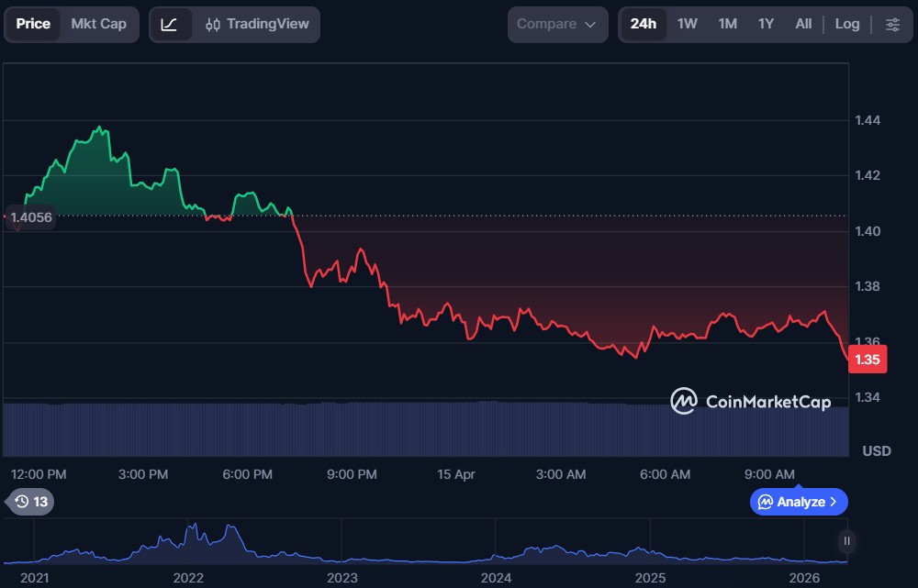This screenshot has width=918, height=588.
Task: Click the 1.4056 opening price label
Action: pos(30,217)
